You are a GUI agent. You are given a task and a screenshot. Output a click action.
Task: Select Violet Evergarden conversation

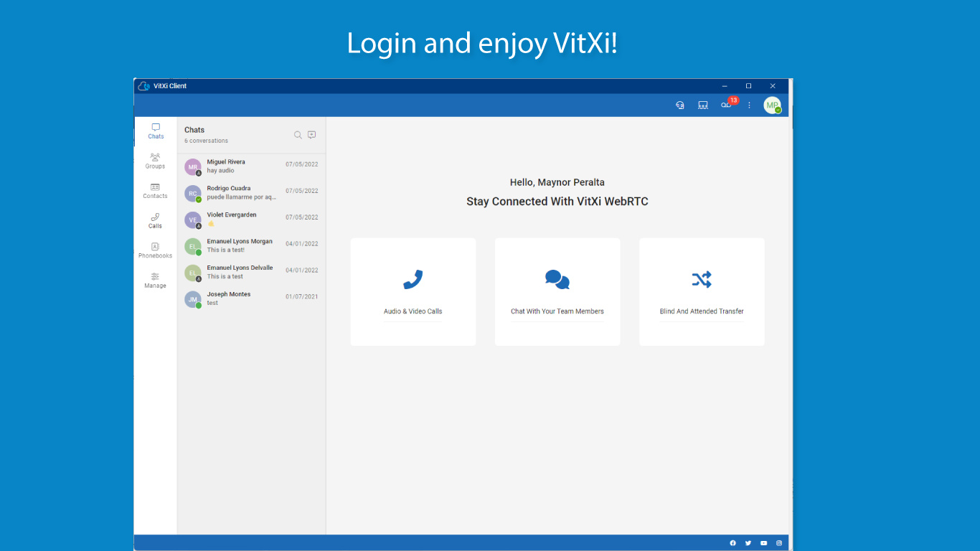(x=251, y=220)
